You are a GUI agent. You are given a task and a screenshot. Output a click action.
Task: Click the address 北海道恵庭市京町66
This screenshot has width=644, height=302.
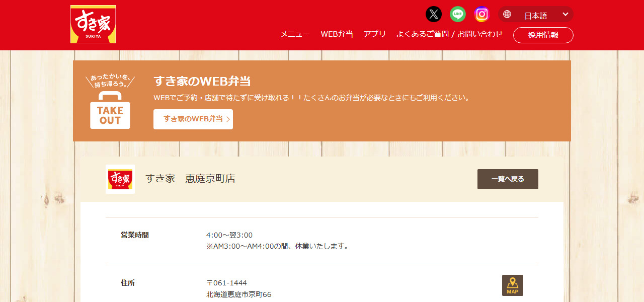[x=239, y=294]
